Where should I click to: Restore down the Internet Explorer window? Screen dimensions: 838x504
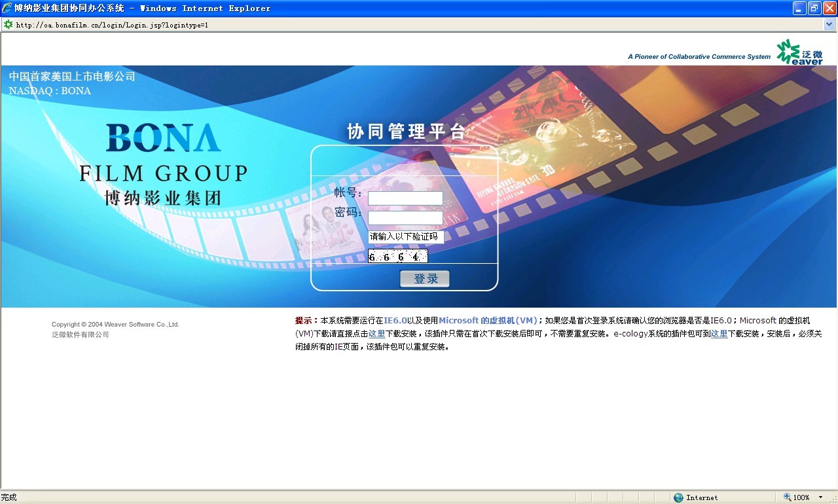[x=814, y=8]
